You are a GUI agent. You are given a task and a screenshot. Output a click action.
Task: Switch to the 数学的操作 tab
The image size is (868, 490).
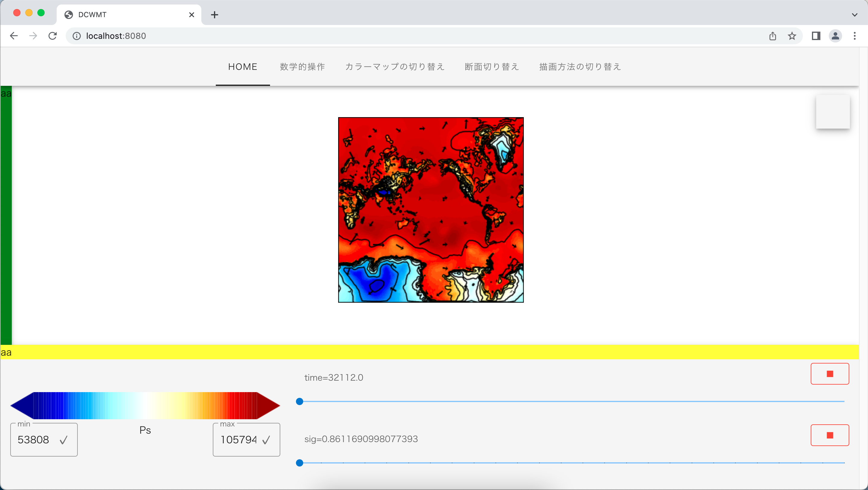click(x=302, y=67)
